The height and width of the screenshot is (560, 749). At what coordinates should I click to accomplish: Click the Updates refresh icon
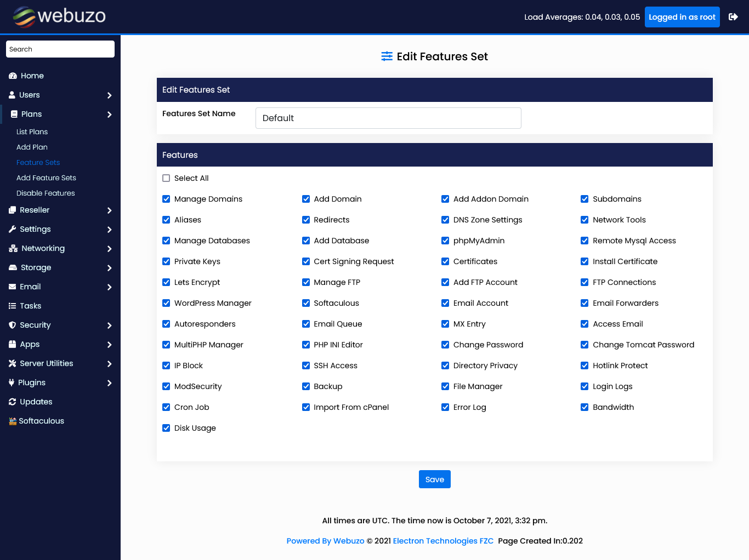(12, 402)
